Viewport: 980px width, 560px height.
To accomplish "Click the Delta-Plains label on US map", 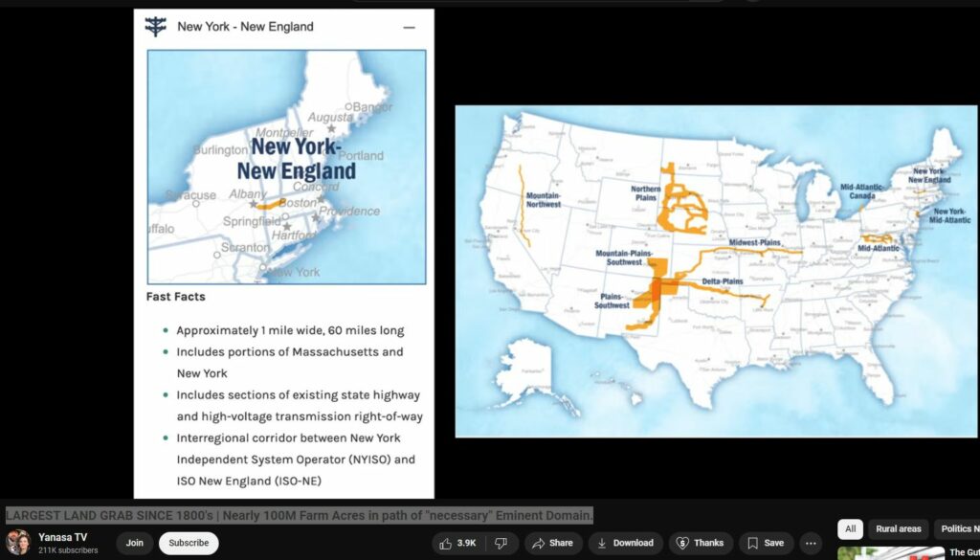I will pos(723,281).
